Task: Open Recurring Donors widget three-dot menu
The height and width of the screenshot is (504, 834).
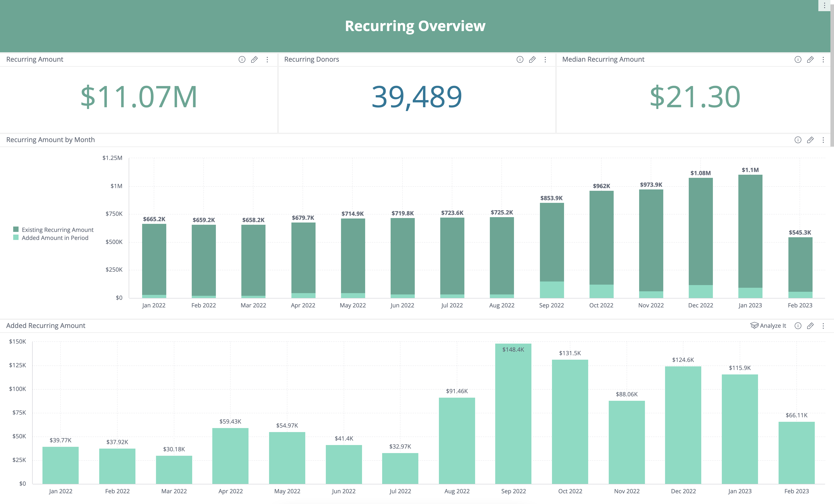Action: click(x=545, y=60)
